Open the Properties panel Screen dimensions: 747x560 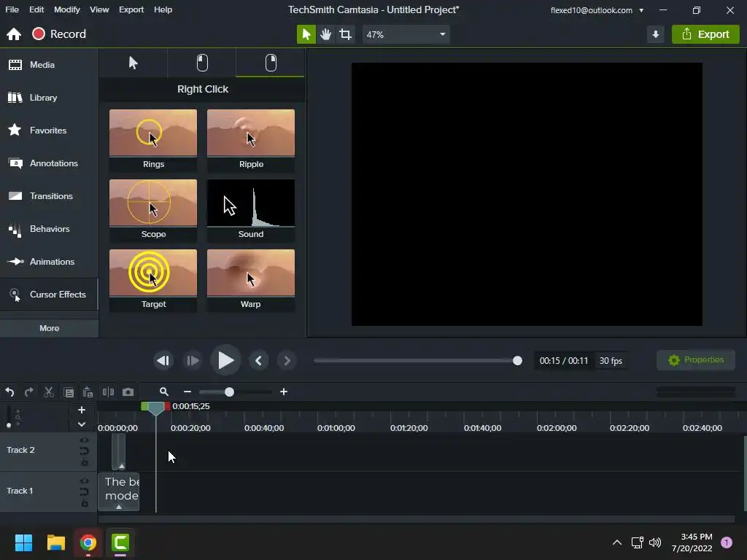[x=695, y=360]
